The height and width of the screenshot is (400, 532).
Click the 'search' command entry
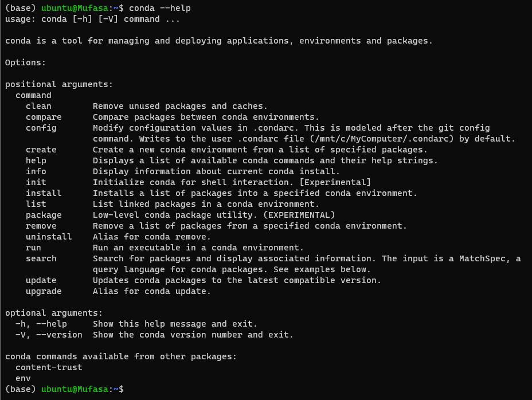[x=41, y=258]
